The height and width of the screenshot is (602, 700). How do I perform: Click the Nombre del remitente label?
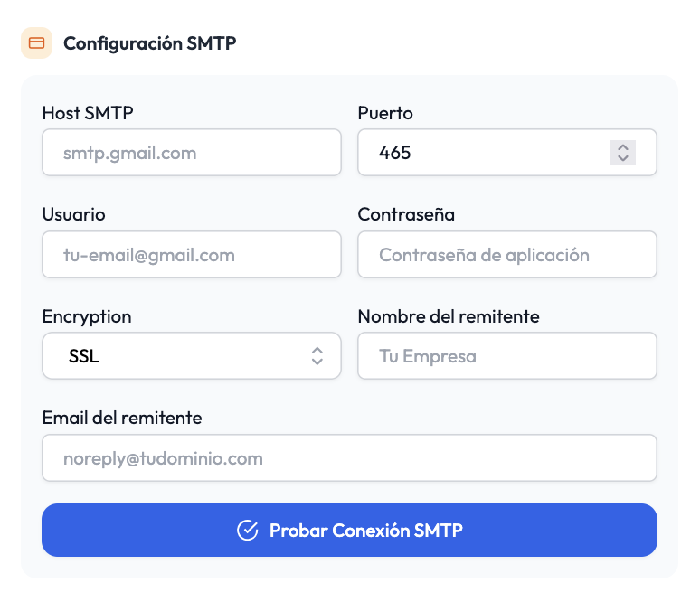(449, 316)
